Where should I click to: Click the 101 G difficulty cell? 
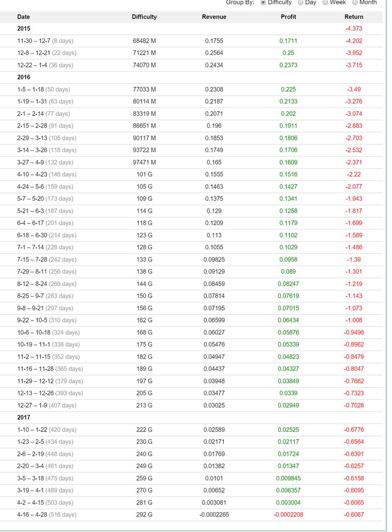(144, 175)
